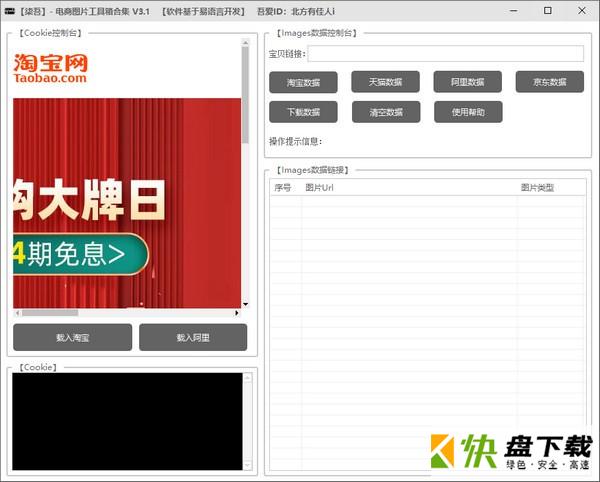Click the application icon in title bar

tap(10, 11)
